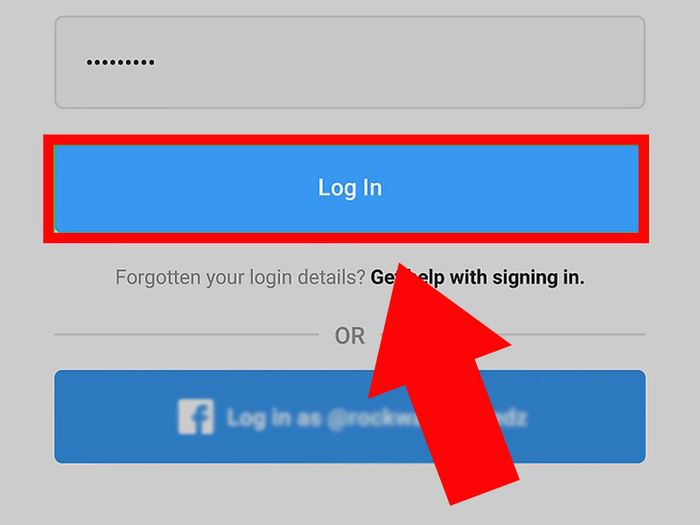This screenshot has width=700, height=525.
Task: Select the Forgotten your login details text
Action: [241, 277]
